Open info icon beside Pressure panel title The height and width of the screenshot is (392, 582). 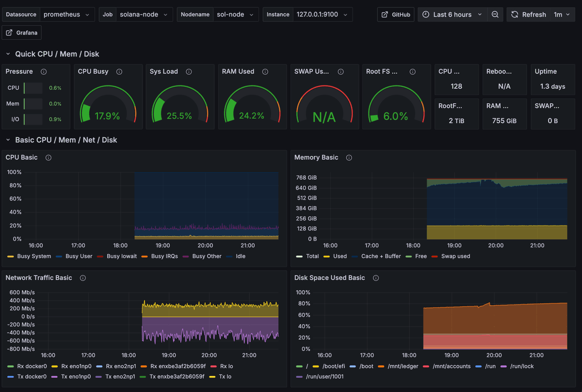click(44, 72)
